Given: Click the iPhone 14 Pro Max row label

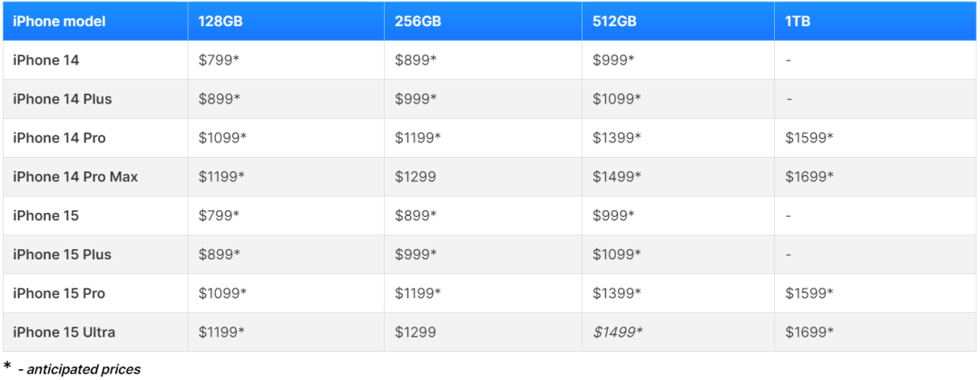Looking at the screenshot, I should click(75, 177).
